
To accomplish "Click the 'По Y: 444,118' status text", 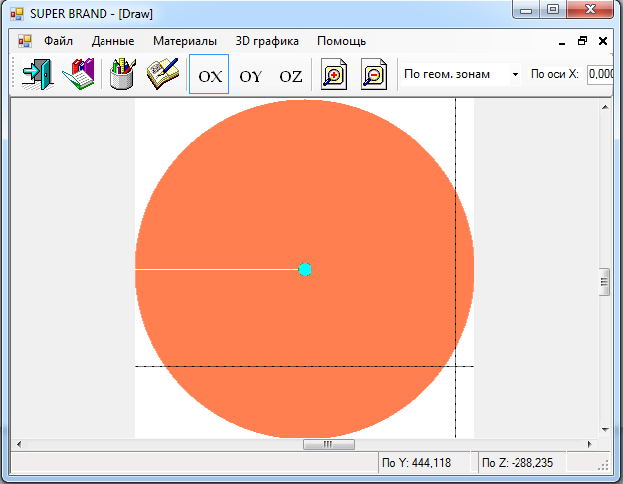I will (x=416, y=463).
